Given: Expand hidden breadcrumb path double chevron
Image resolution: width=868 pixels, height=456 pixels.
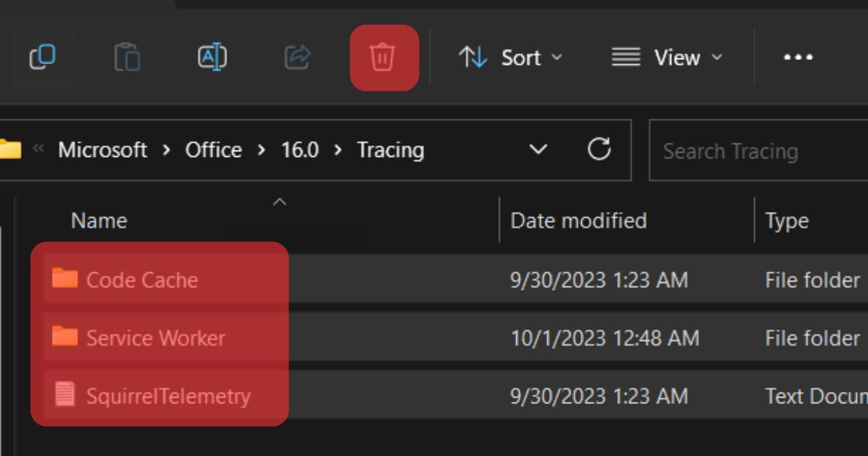Looking at the screenshot, I should [x=39, y=149].
